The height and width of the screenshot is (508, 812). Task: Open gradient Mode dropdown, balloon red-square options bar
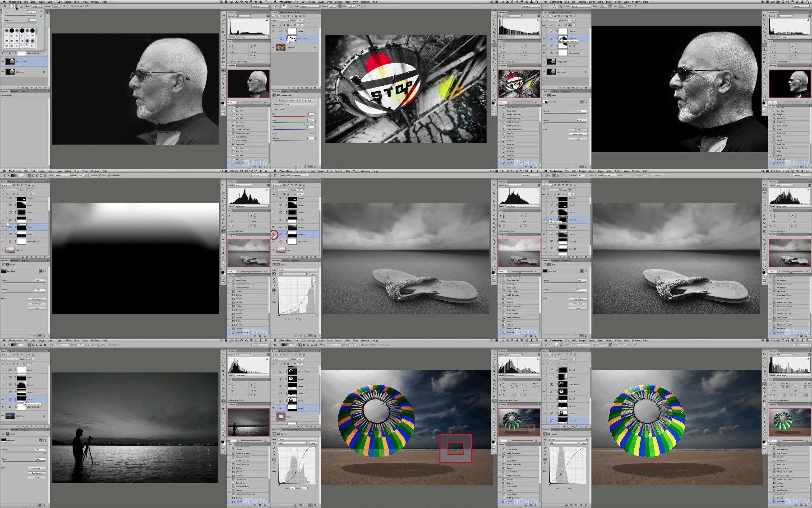coord(333,345)
